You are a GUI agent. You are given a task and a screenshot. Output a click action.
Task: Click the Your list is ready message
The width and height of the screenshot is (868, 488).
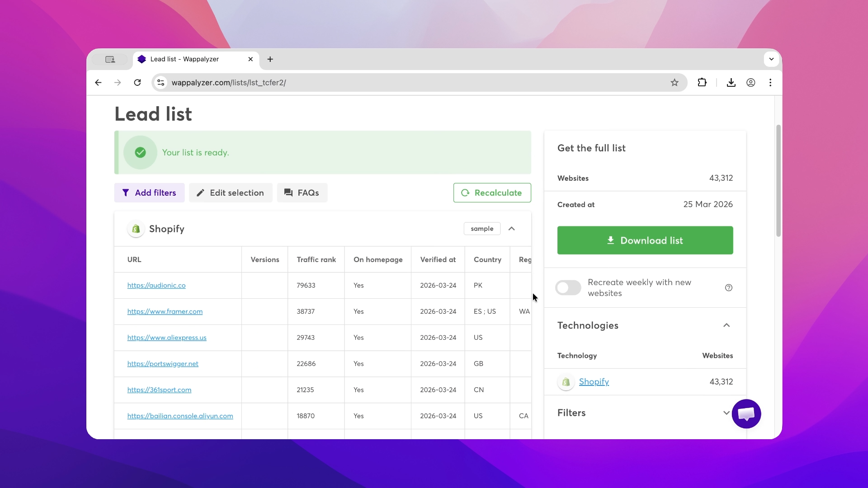point(195,153)
